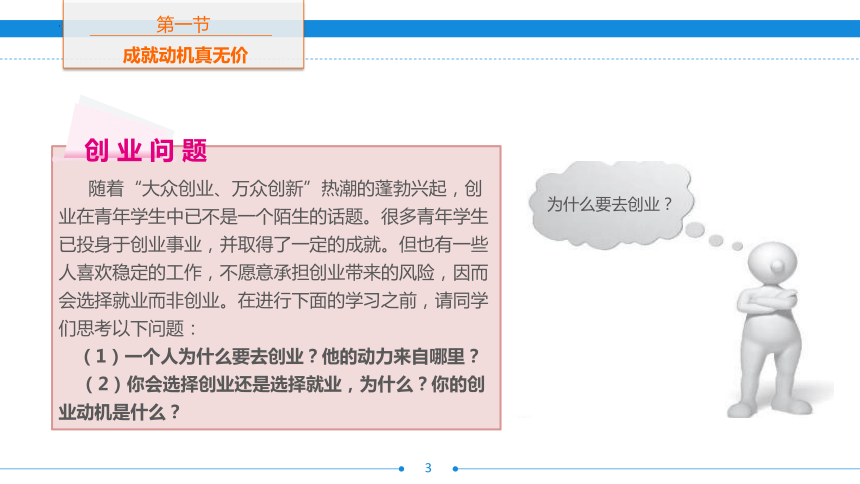Click the line 会选择就业而非创业
The height and width of the screenshot is (484, 860).
tap(273, 301)
